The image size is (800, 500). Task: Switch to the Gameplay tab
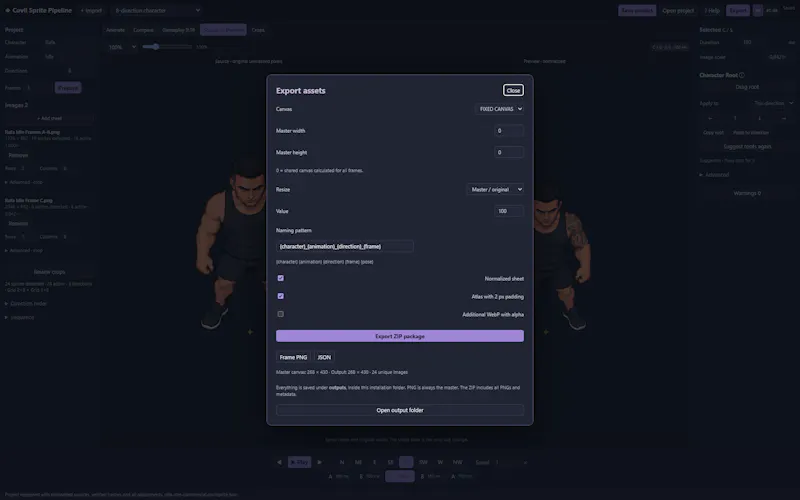point(179,30)
